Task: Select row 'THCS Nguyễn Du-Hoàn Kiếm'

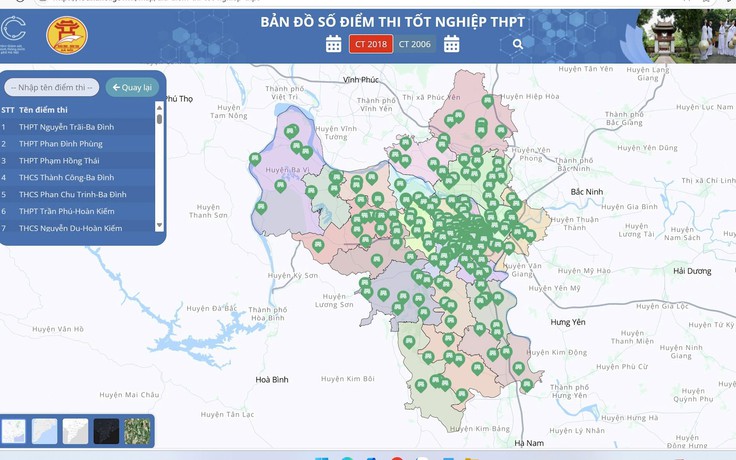Action: [77, 227]
